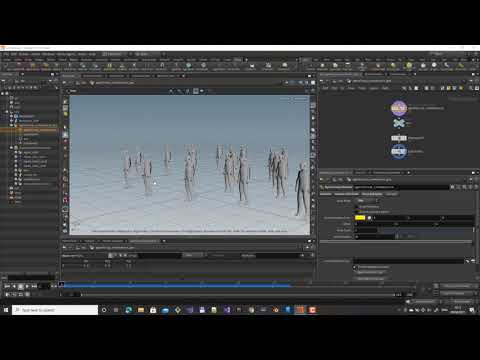
Task: Open the Layout menu in network editor
Action: (374, 88)
